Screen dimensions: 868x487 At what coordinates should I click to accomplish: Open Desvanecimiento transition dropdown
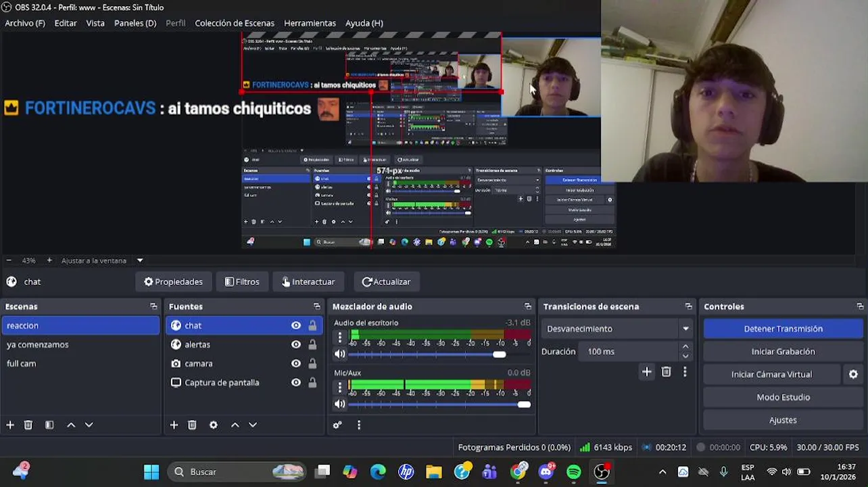(x=617, y=329)
